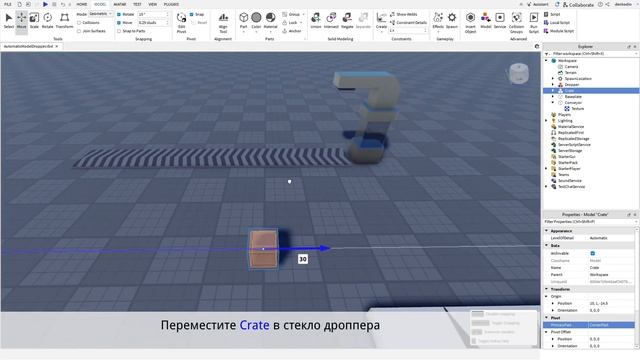Switch to the HOME ribbon tab
This screenshot has width=640, height=360.
(x=82, y=4)
